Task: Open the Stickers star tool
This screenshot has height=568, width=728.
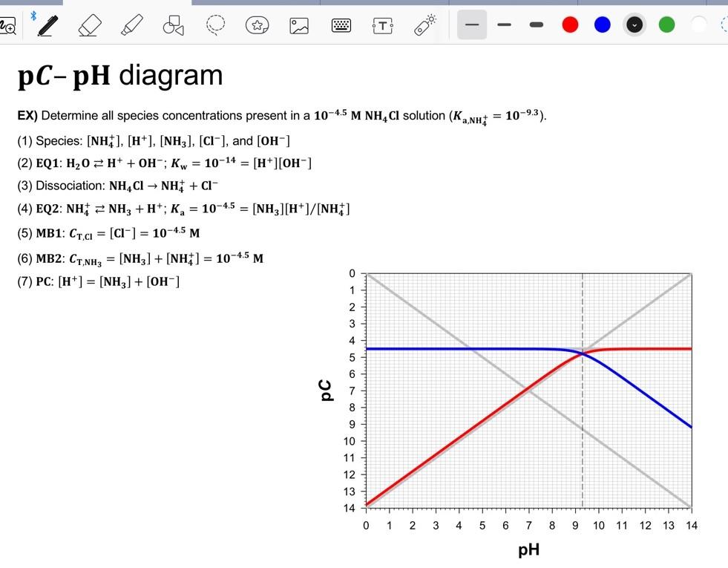Action: click(x=258, y=25)
